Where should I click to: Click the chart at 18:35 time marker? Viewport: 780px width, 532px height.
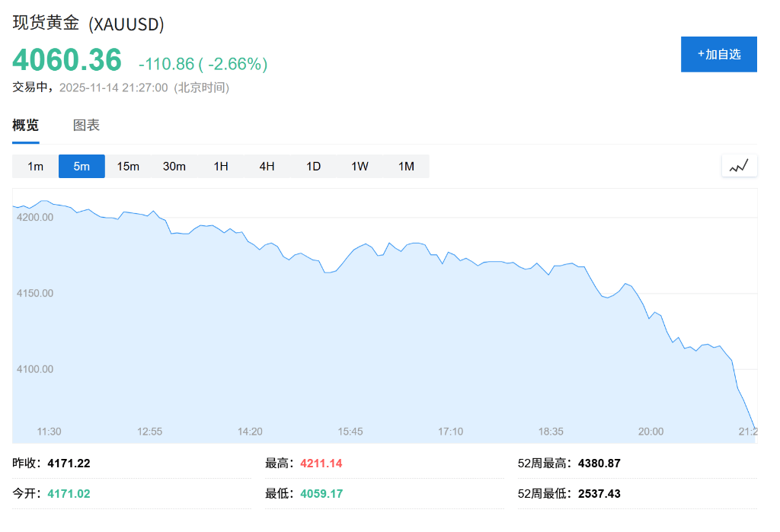(x=551, y=432)
